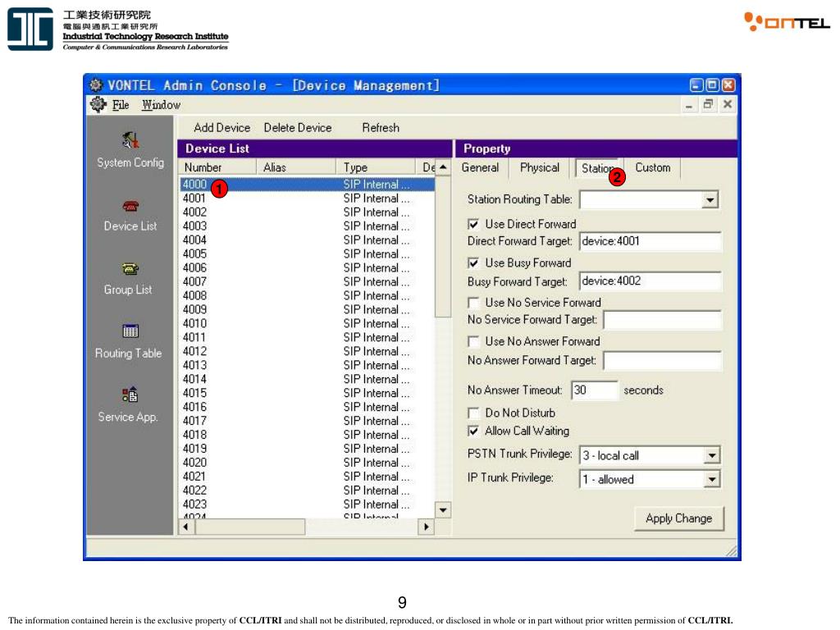Close the inner Device Management child window
This screenshot has height=630, width=840.
pyautogui.click(x=728, y=104)
